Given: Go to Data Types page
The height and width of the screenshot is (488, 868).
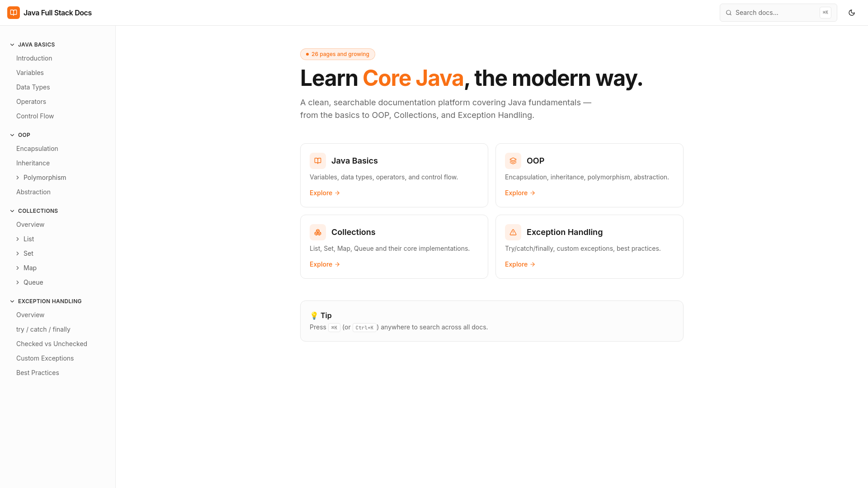Looking at the screenshot, I should [33, 87].
